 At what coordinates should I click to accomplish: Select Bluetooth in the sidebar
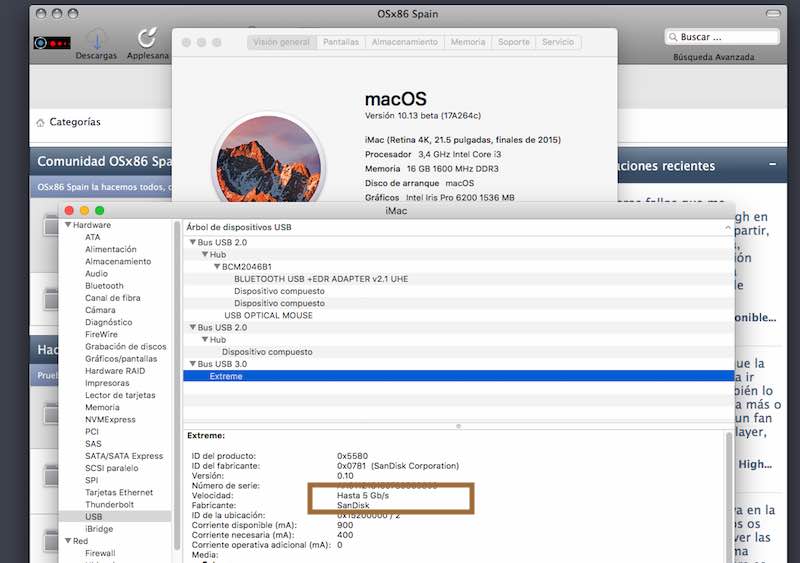(x=104, y=286)
